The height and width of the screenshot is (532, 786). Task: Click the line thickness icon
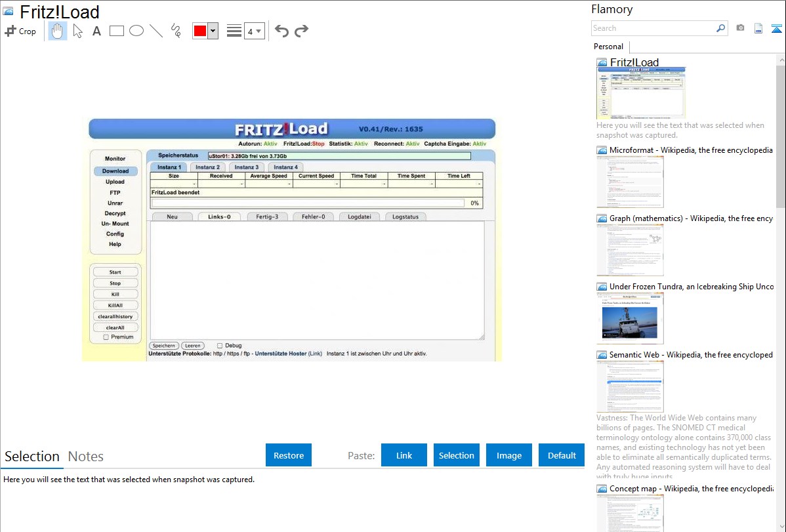click(234, 31)
